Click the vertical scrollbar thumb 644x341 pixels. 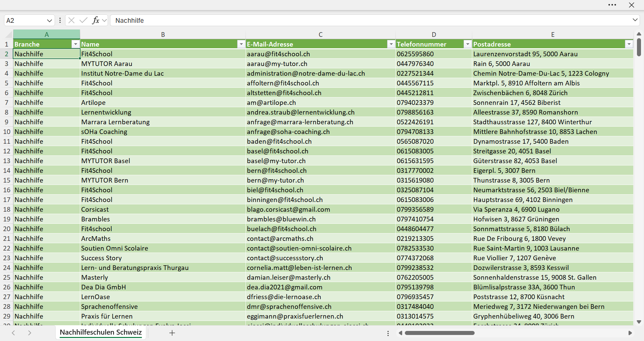coord(639,47)
